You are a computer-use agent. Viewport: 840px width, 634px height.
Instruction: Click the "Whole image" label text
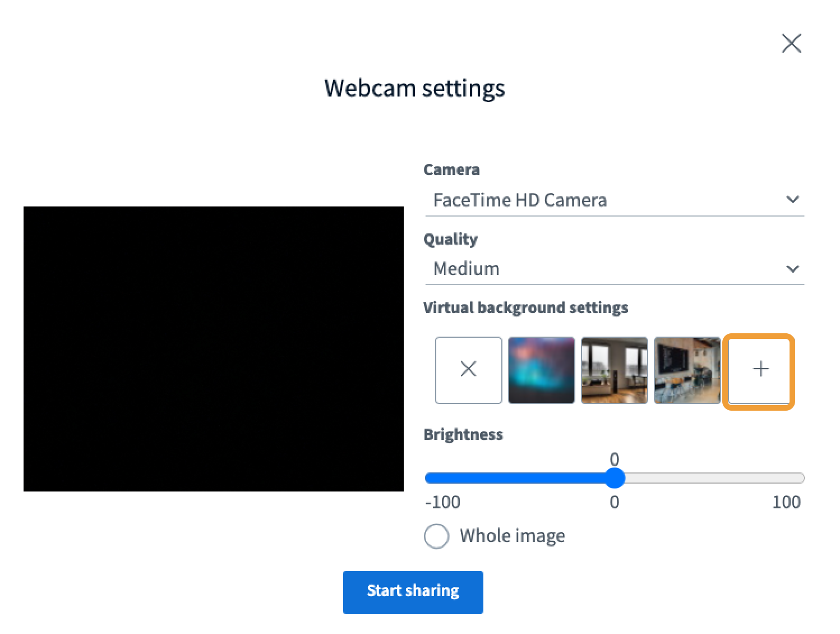pos(512,536)
